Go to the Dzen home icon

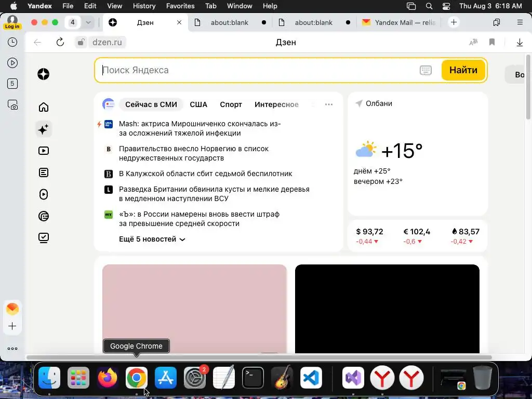click(x=44, y=107)
